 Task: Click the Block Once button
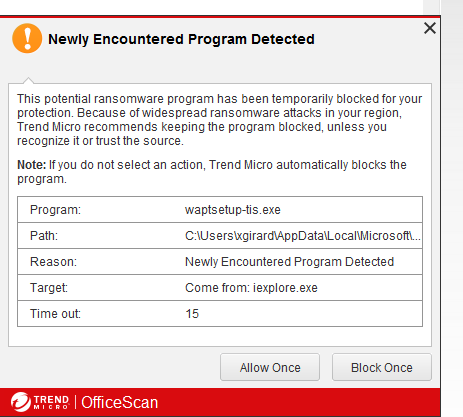[x=382, y=367]
